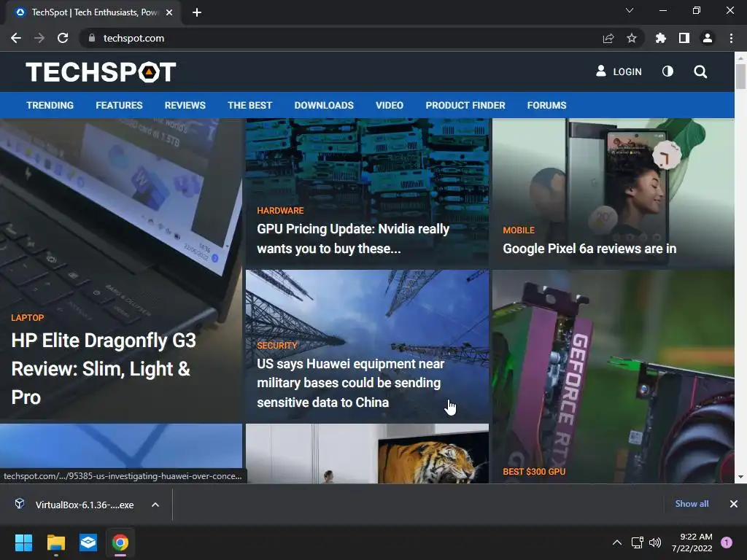The width and height of the screenshot is (747, 560).
Task: Open Google Pixel 6a reviews article
Action: 589,249
